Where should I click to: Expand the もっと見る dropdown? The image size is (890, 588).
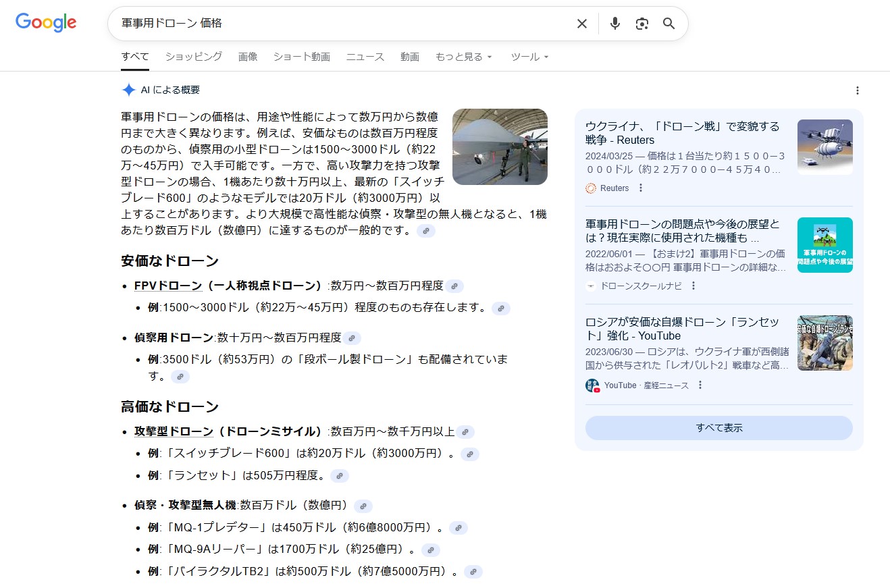coord(463,57)
